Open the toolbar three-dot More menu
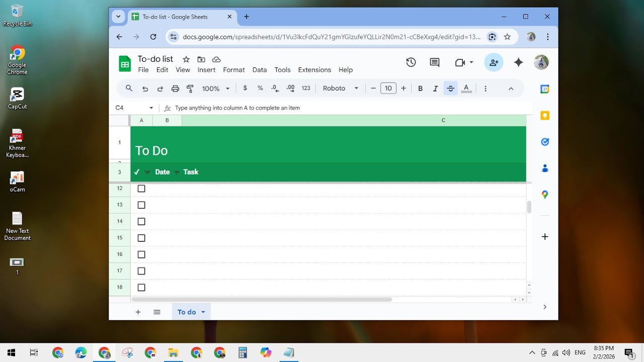The width and height of the screenshot is (644, 362). click(486, 88)
